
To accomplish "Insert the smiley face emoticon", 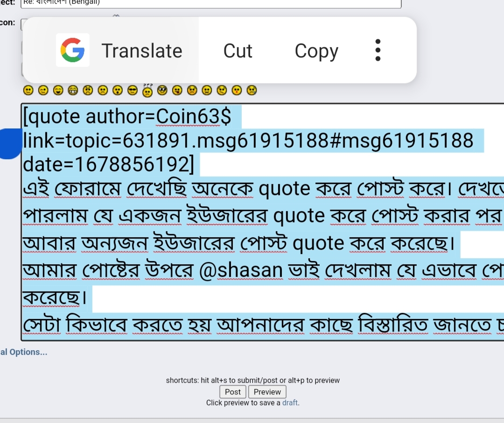I will (x=28, y=91).
